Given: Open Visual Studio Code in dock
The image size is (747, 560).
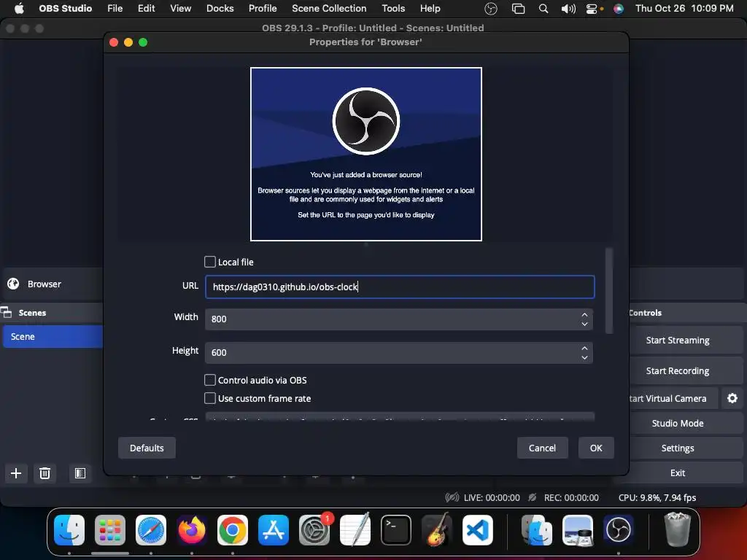Looking at the screenshot, I should [x=478, y=530].
